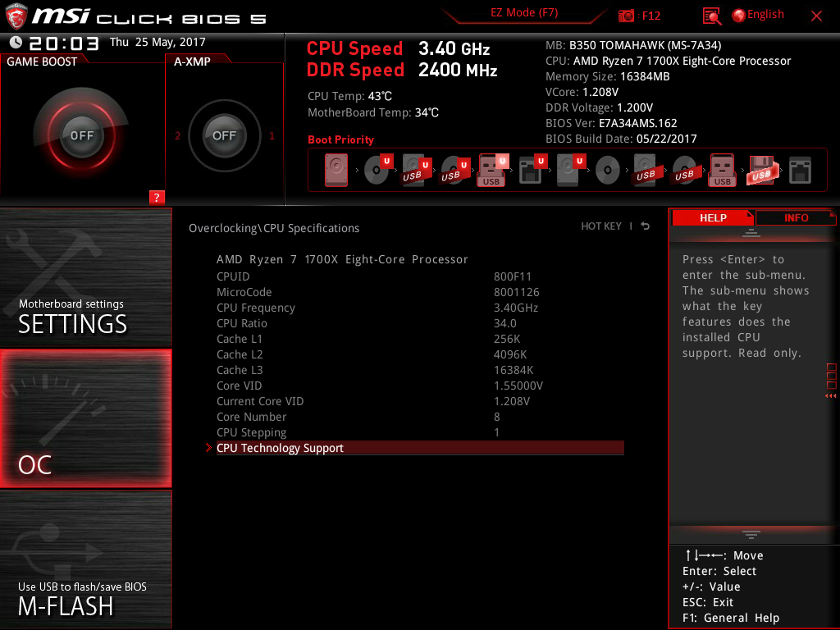Click the globe language icon

coord(738,16)
